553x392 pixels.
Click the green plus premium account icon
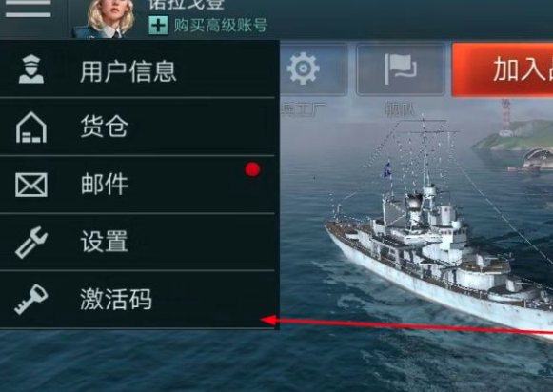pyautogui.click(x=158, y=26)
